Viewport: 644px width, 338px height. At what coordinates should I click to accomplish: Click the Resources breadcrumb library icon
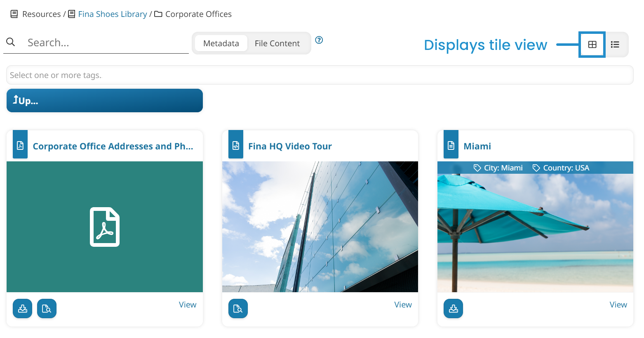click(14, 14)
